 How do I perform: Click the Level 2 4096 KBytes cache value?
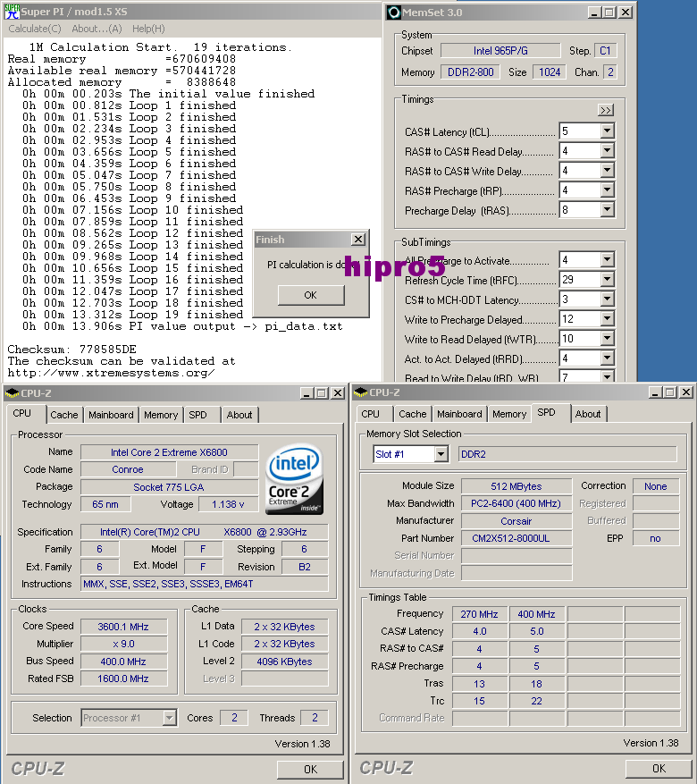[284, 662]
